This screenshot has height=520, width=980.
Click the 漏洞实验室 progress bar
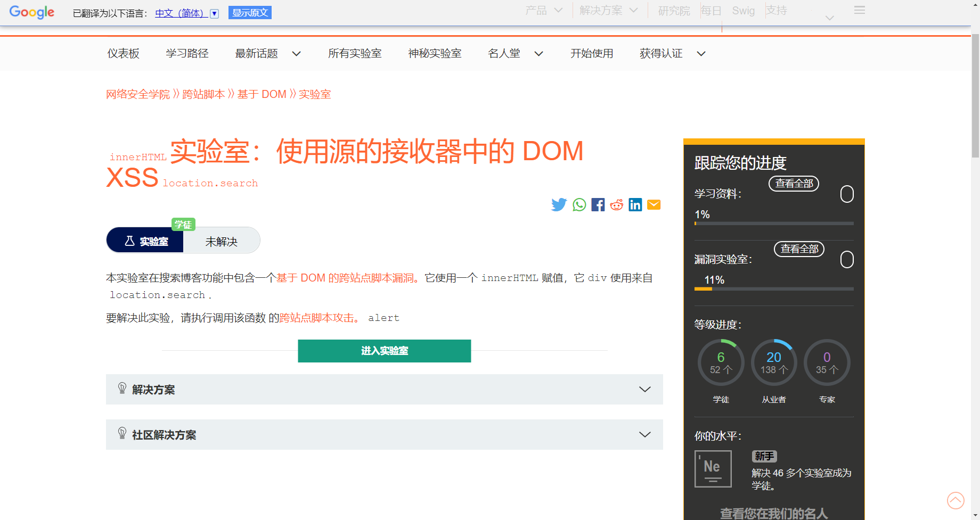[x=773, y=288]
